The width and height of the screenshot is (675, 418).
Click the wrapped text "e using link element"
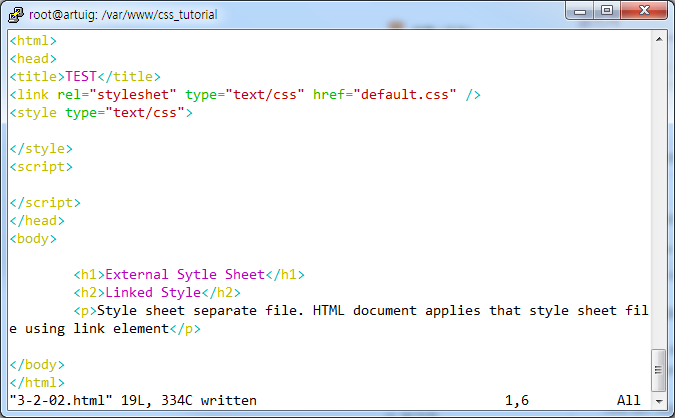pos(89,328)
